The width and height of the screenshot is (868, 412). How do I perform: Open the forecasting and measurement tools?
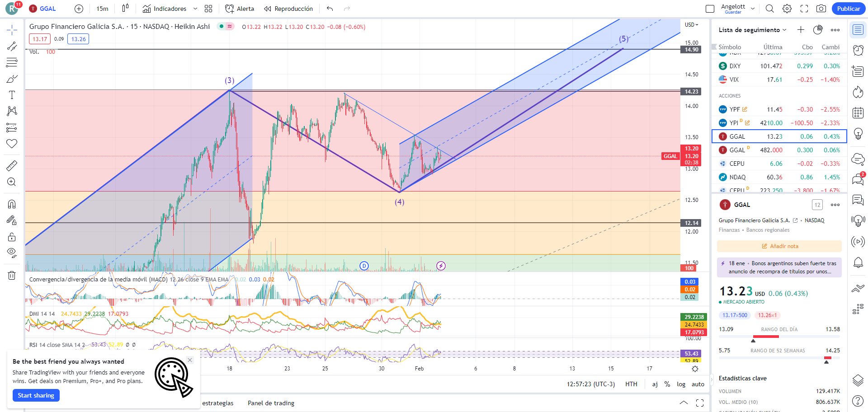(x=12, y=127)
